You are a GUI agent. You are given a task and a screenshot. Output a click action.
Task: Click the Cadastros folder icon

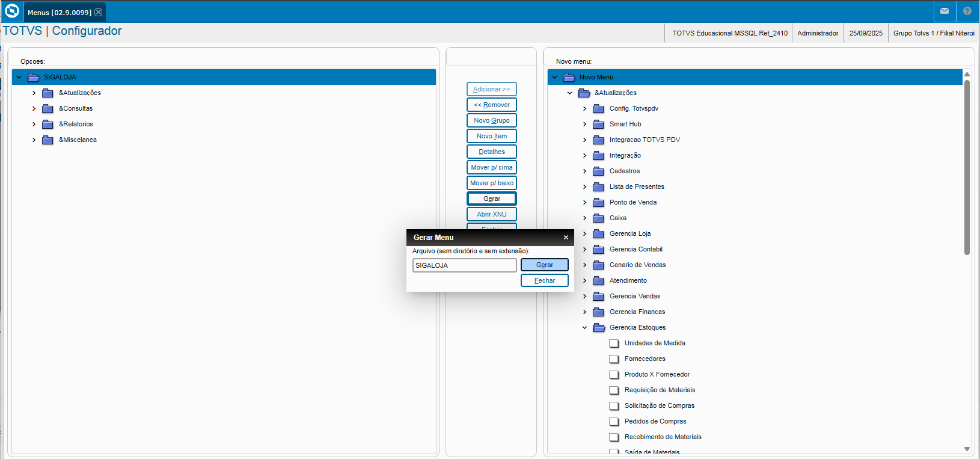point(598,171)
